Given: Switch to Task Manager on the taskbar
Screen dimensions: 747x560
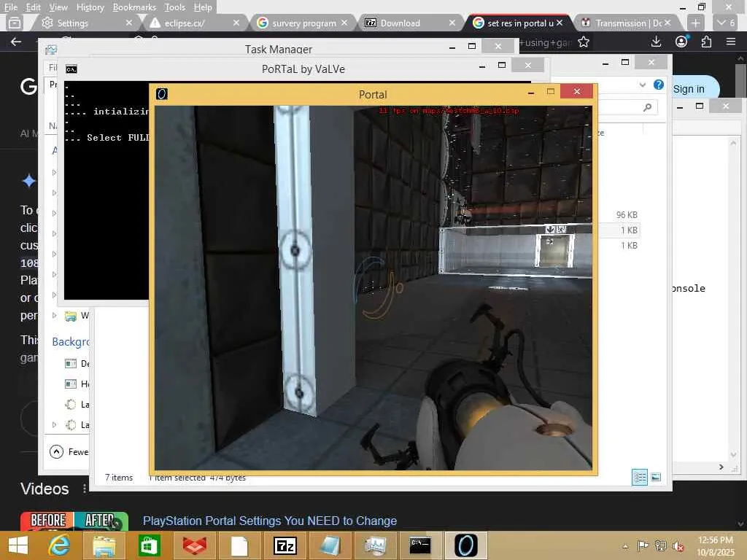Looking at the screenshot, I should click(x=376, y=545).
